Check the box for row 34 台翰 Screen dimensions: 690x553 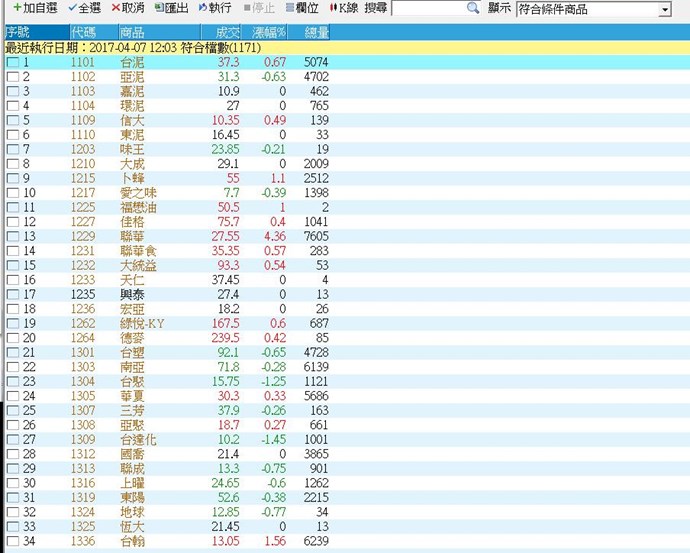click(13, 542)
